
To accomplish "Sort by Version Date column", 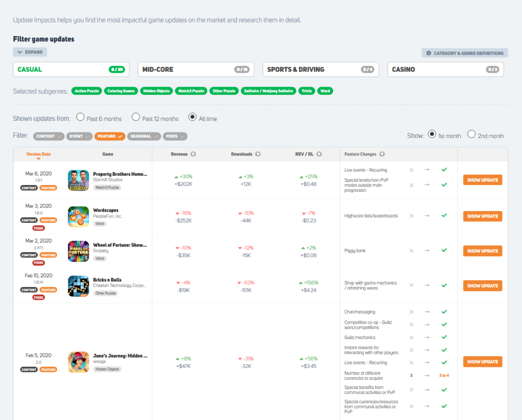I will 38,154.
